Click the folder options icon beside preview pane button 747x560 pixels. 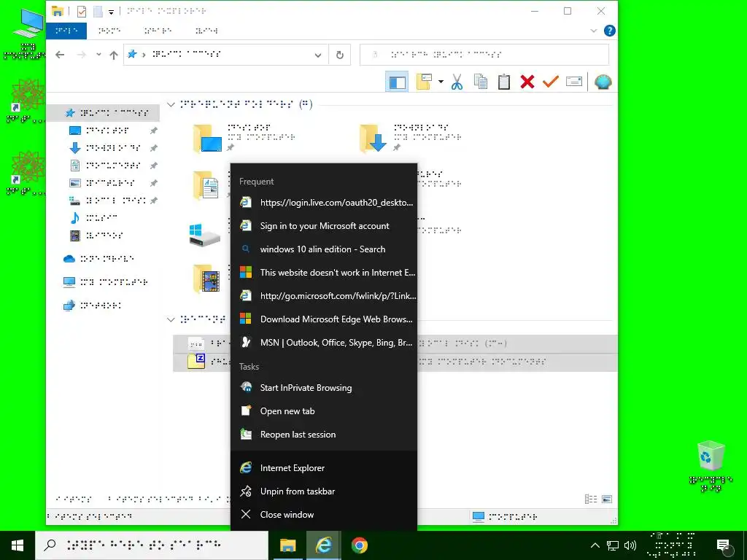click(424, 82)
